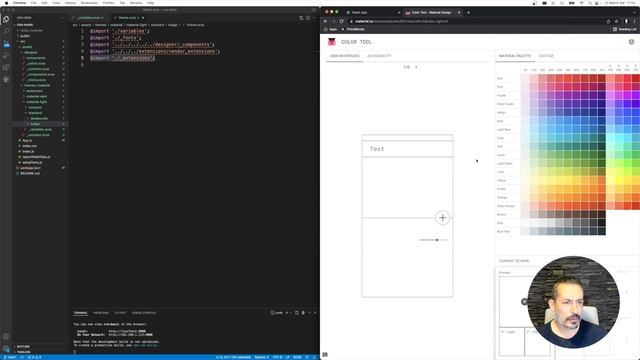Switch to CUSTOM palette tab
This screenshot has width=640, height=360.
[x=546, y=56]
